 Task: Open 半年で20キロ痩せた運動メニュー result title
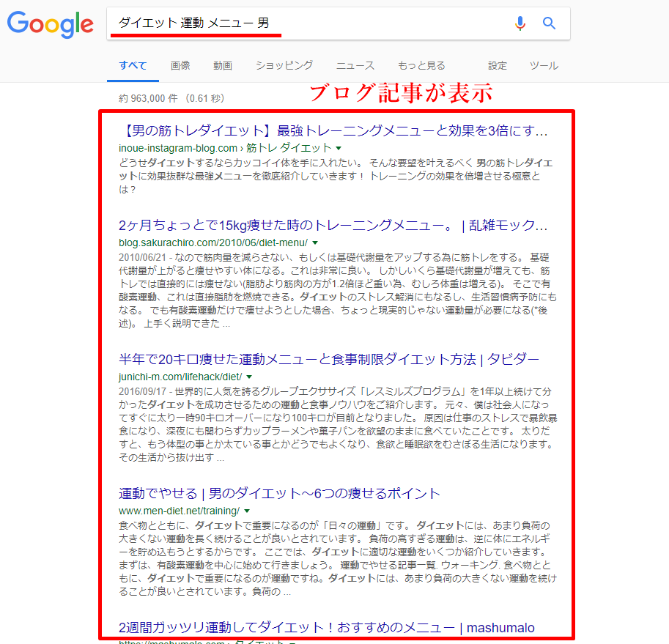click(x=329, y=359)
